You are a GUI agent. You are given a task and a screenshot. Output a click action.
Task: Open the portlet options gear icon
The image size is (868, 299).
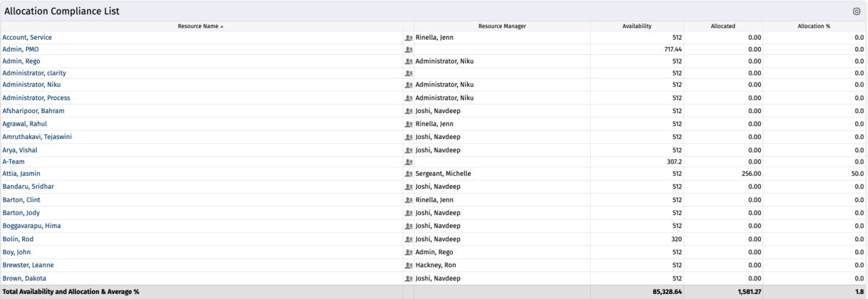(856, 12)
